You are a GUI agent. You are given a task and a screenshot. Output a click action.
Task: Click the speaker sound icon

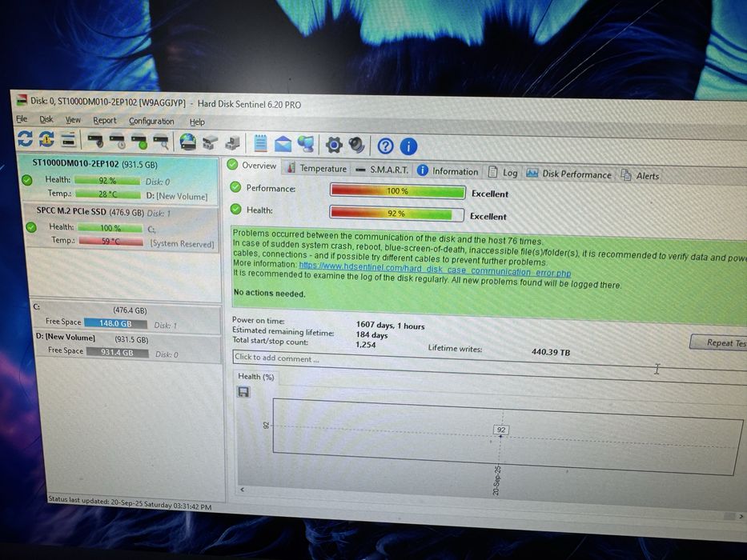click(x=356, y=146)
